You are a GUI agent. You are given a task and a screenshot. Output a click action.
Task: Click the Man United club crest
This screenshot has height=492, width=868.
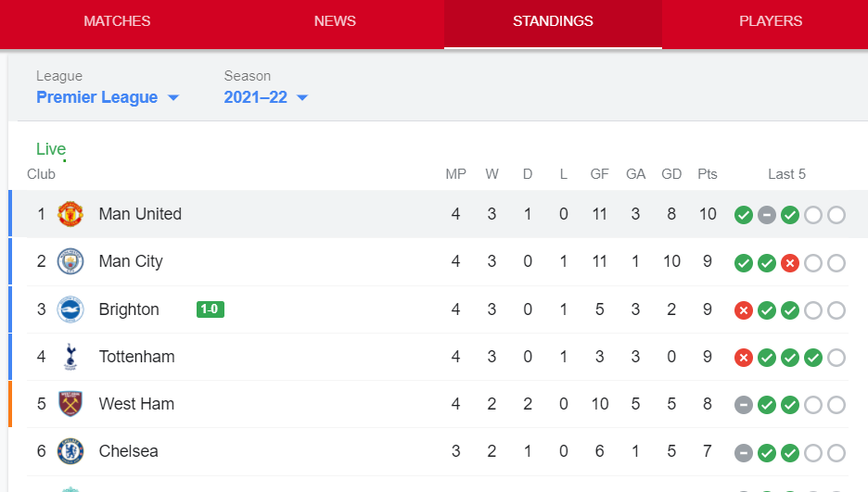click(x=70, y=214)
